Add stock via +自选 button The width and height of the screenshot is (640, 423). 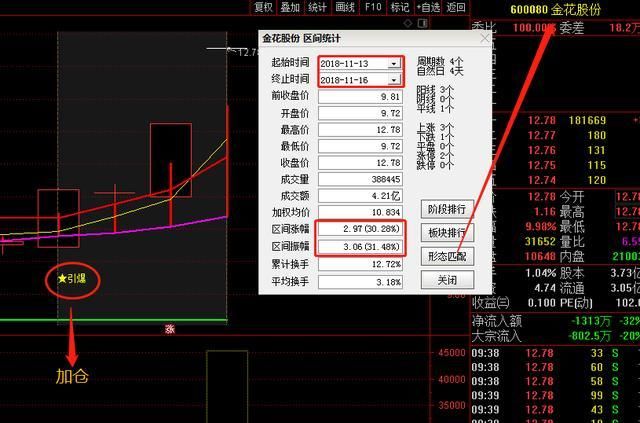coord(428,7)
